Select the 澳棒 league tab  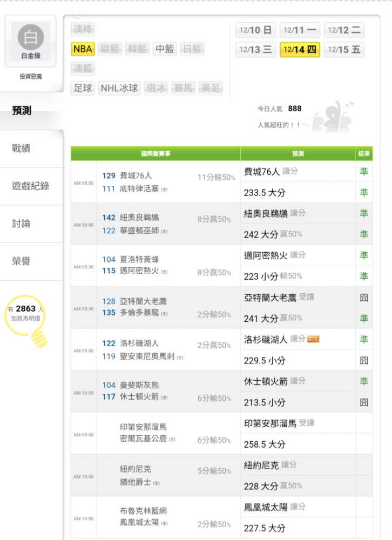[x=83, y=29]
